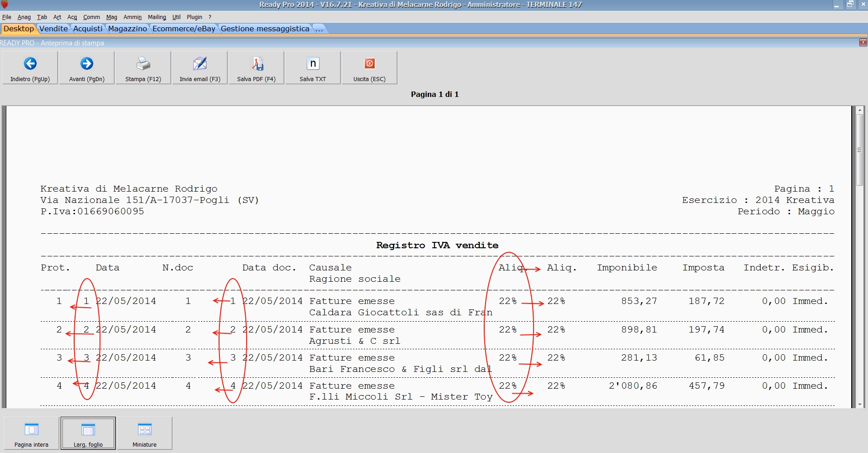Image resolution: width=868 pixels, height=453 pixels.
Task: Click the scrollbar down arrow of the preview
Action: tap(859, 404)
